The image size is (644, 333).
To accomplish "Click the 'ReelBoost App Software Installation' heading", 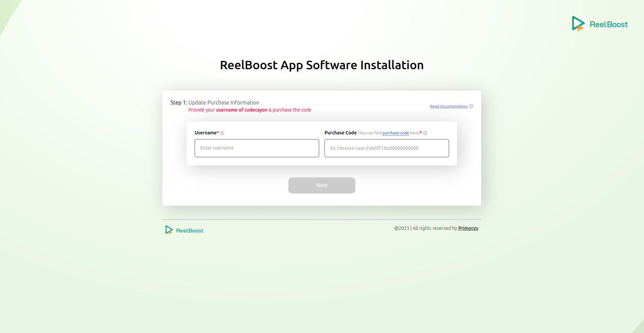I will [322, 65].
